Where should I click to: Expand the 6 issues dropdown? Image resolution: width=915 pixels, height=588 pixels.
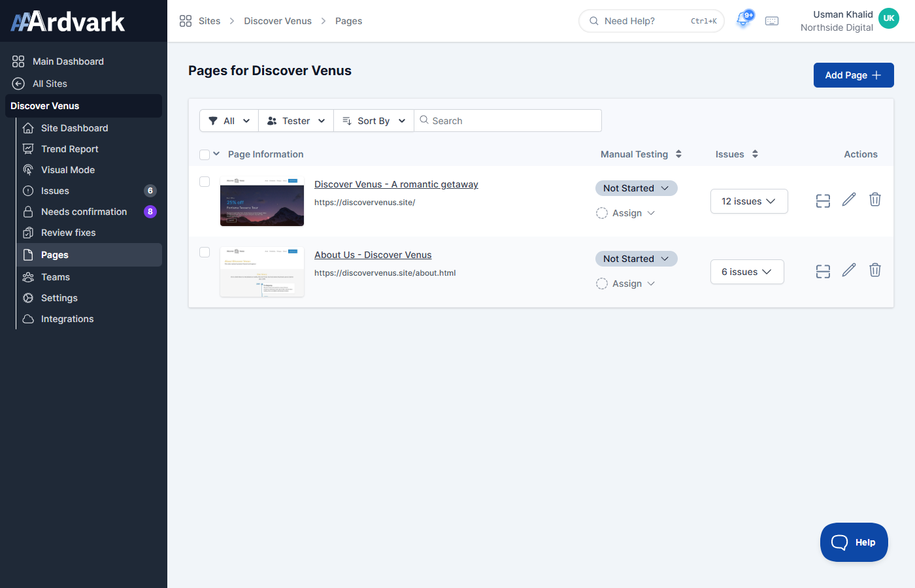tap(747, 272)
